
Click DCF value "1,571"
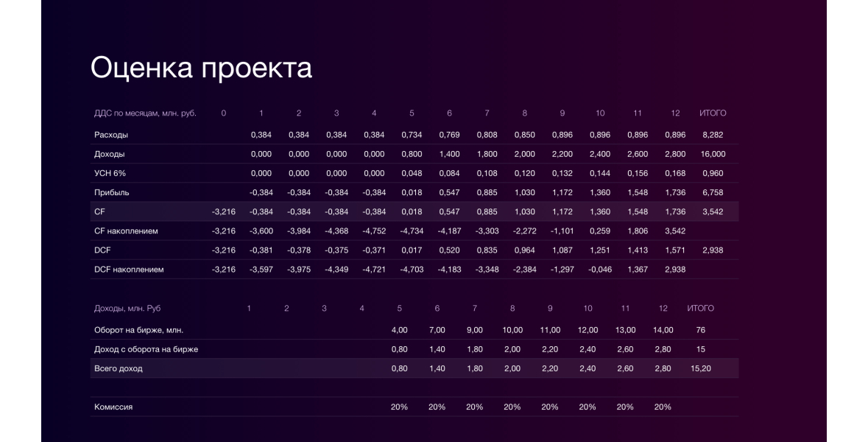click(x=675, y=250)
